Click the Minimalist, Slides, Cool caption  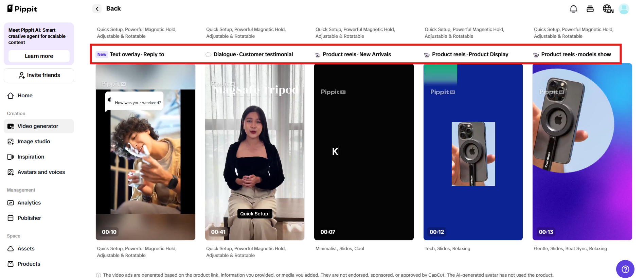pyautogui.click(x=340, y=249)
